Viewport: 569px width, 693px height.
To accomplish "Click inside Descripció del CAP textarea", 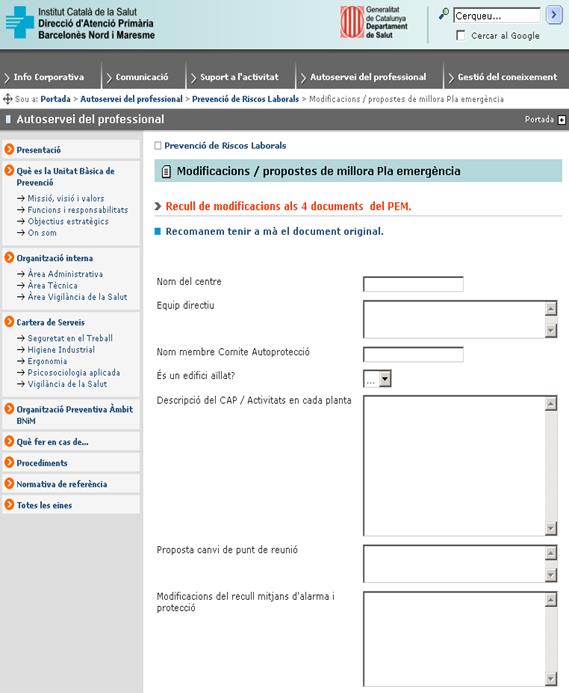I will pos(454,466).
